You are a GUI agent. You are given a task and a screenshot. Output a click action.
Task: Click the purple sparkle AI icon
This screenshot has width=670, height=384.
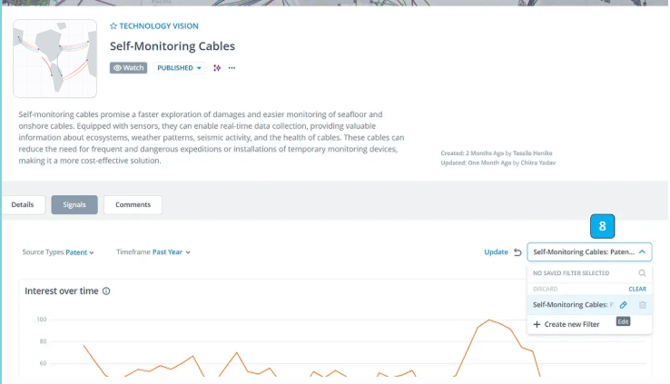(217, 68)
